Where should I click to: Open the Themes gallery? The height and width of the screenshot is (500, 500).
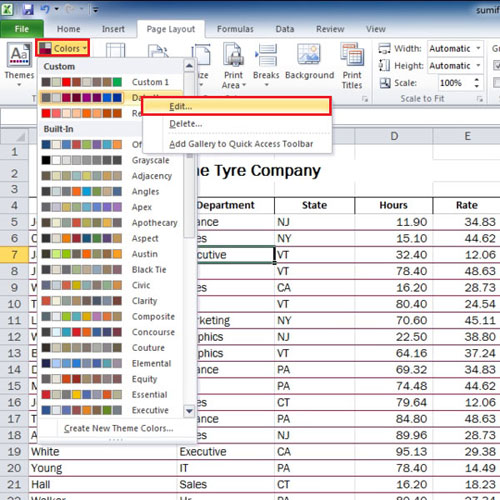click(x=19, y=65)
